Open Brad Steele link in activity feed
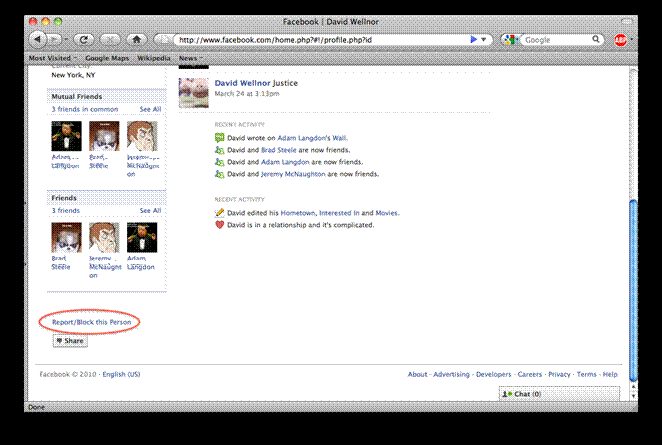 [x=279, y=150]
